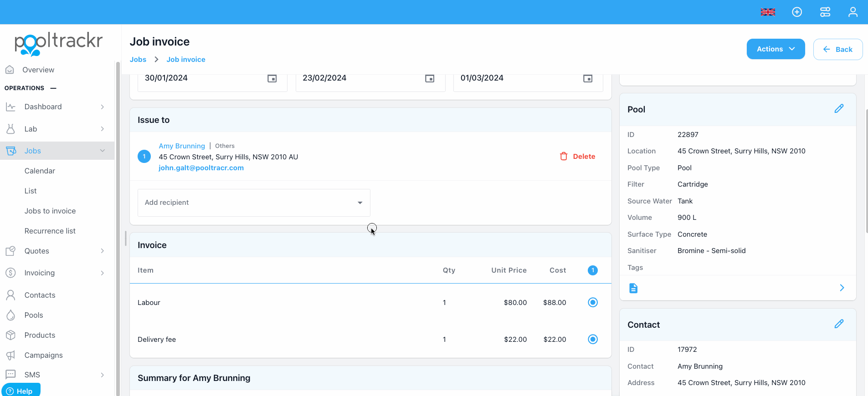Expand Pool panel right chevron
The height and width of the screenshot is (396, 868).
tap(842, 288)
